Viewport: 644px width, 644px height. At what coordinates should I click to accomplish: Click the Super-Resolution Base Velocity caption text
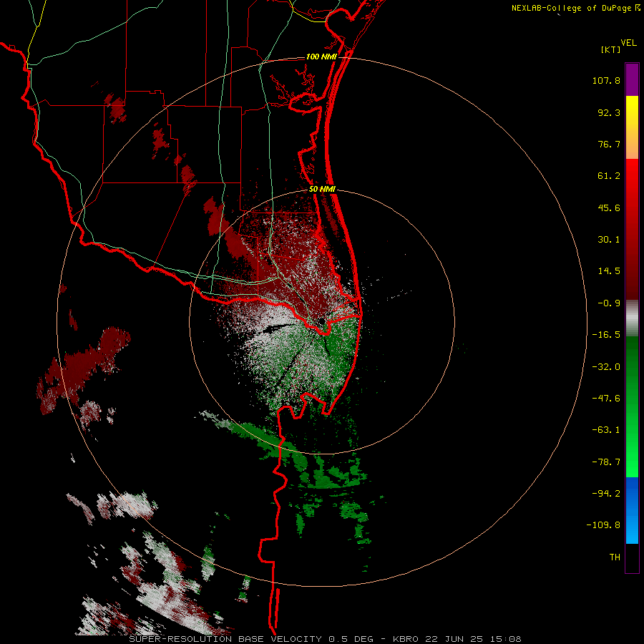pyautogui.click(x=325, y=639)
